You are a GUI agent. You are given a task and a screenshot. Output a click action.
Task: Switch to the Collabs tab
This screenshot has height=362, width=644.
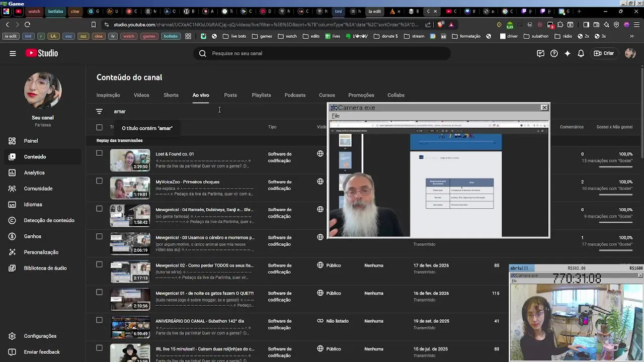click(396, 95)
